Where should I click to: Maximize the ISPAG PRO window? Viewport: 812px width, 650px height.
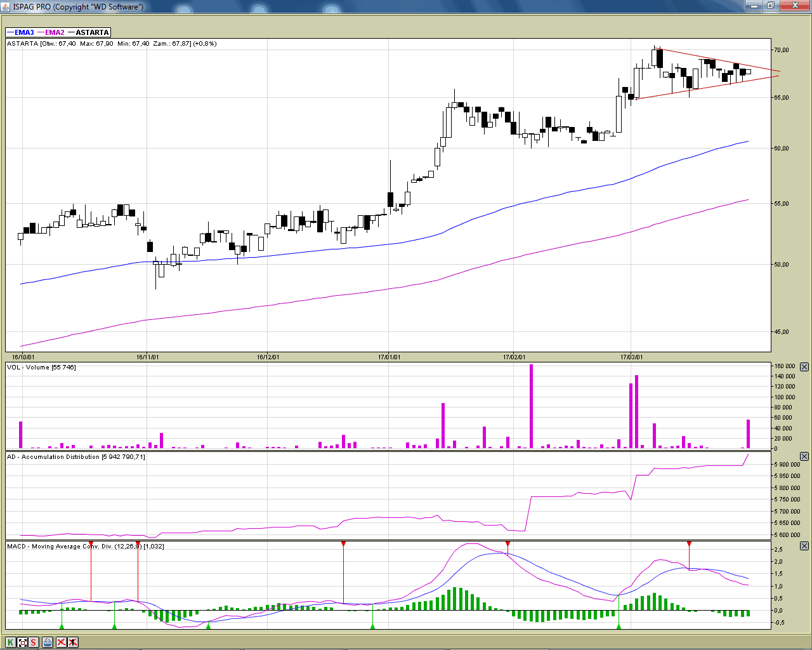pyautogui.click(x=770, y=6)
